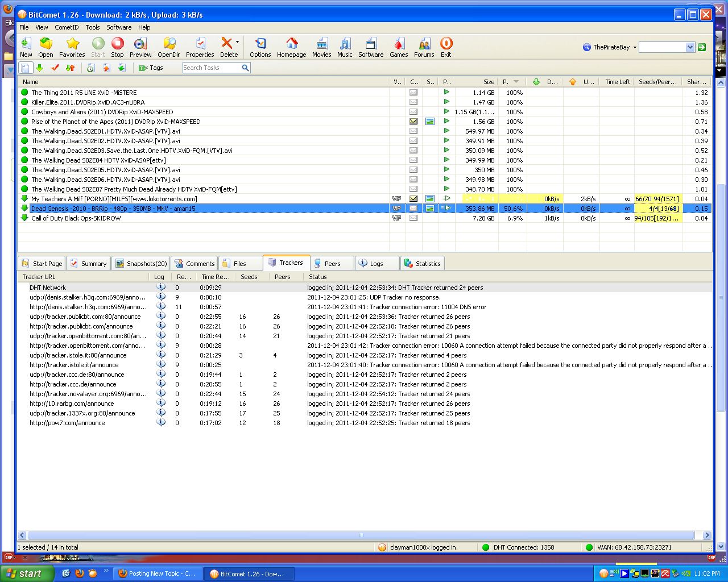Click the Avira red umbrella tray icon
The image size is (728, 582).
665,573
